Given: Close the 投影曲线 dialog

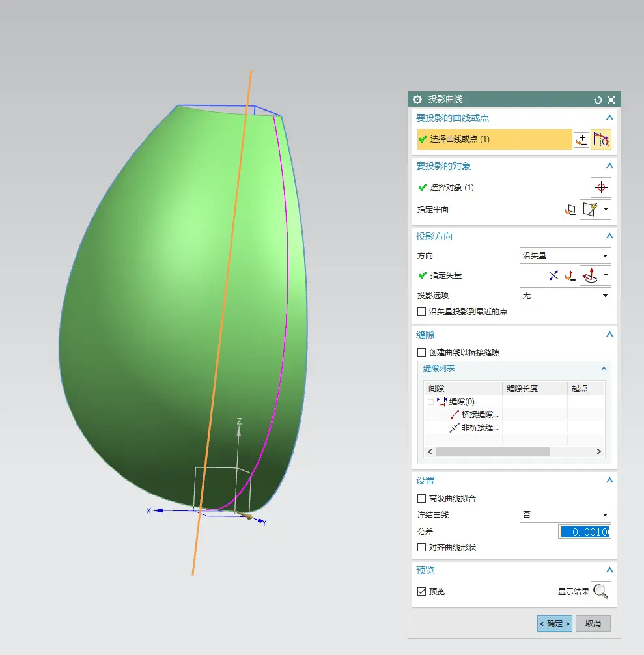Looking at the screenshot, I should coord(611,100).
